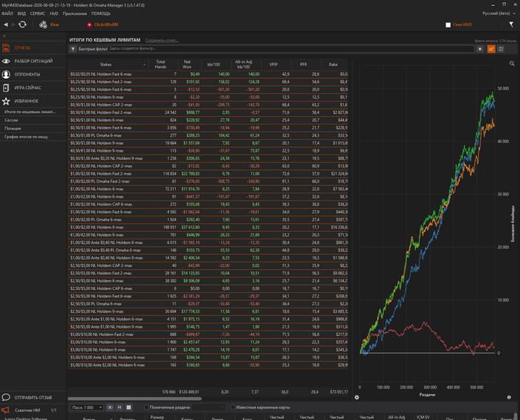This screenshot has width=520, height=420.
Task: Open the СЕРВИС menu
Action: coord(37,13)
